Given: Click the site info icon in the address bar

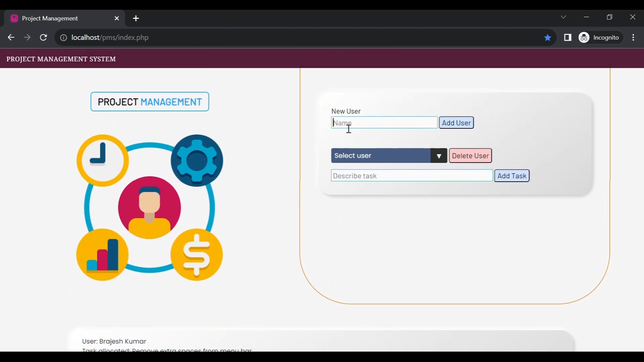Looking at the screenshot, I should click(63, 38).
